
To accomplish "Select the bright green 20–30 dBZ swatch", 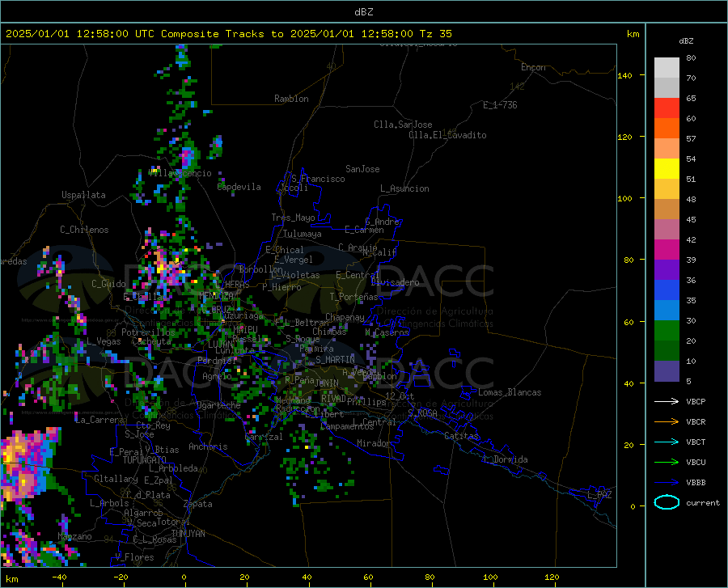I will (667, 331).
